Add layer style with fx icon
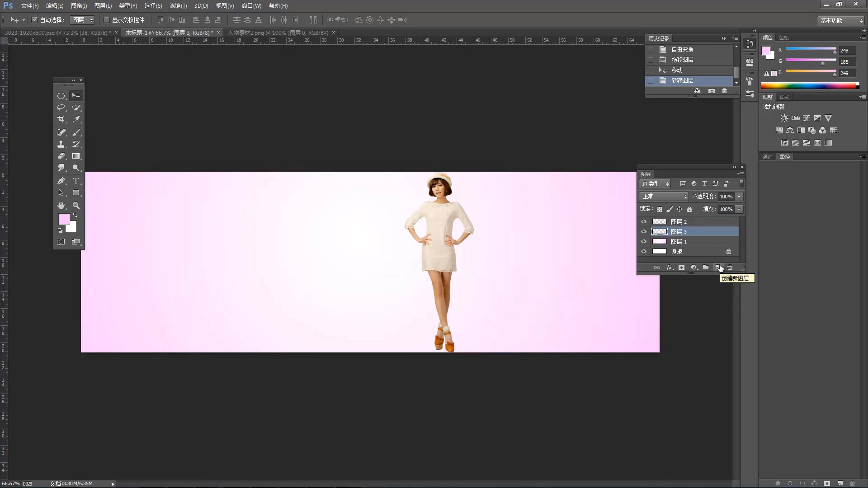Screen dimensions: 868x488 [670, 267]
